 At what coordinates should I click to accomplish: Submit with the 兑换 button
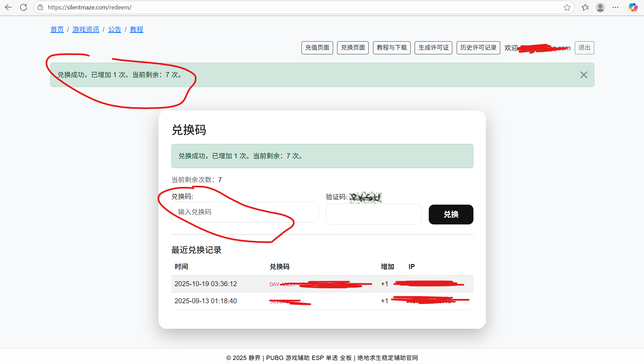451,214
